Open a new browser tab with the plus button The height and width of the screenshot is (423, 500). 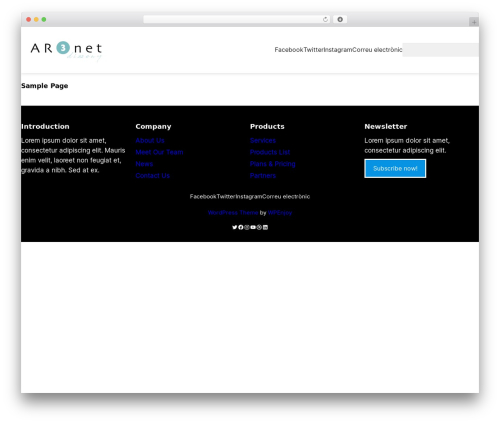[474, 22]
